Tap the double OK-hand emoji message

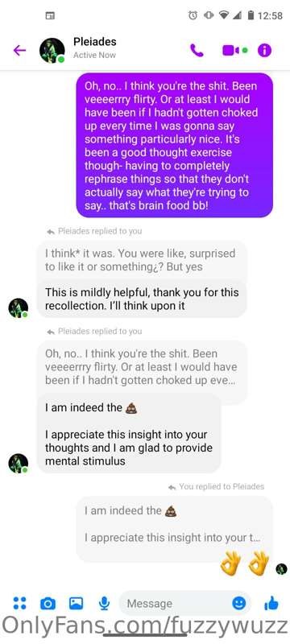[244, 563]
